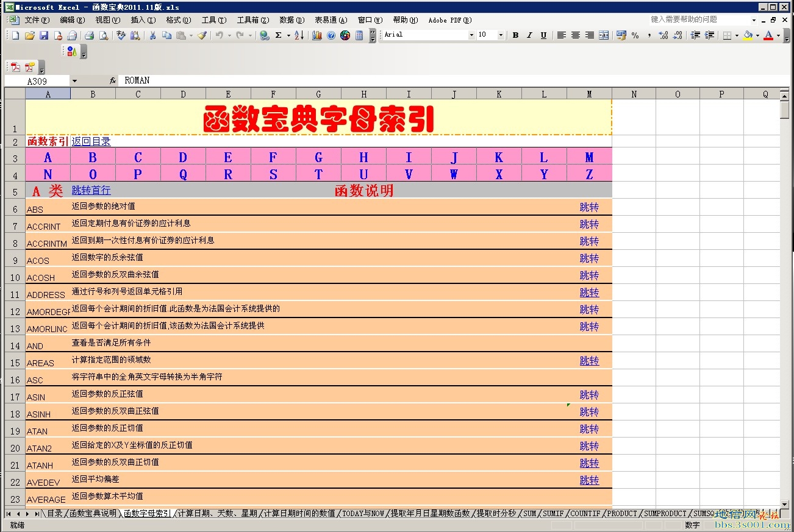Image resolution: width=794 pixels, height=532 pixels.
Task: Open a file with the folder icon
Action: coord(30,35)
